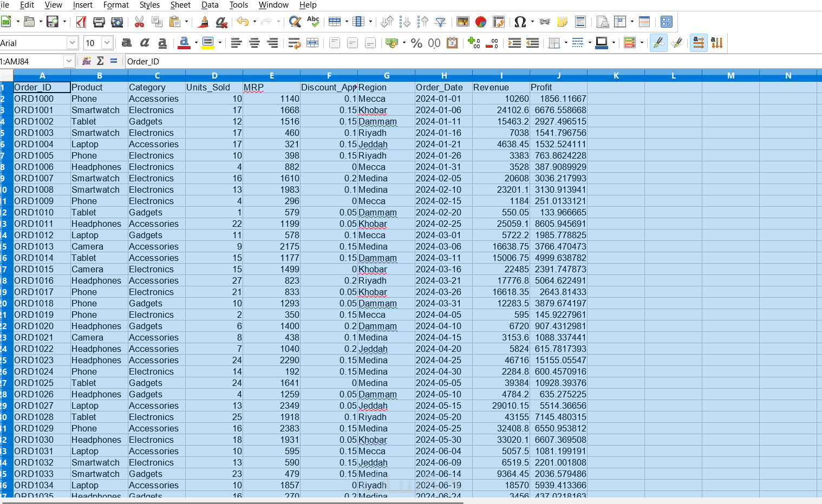Expand the Name Box dropdown
822x504 pixels.
coord(69,61)
